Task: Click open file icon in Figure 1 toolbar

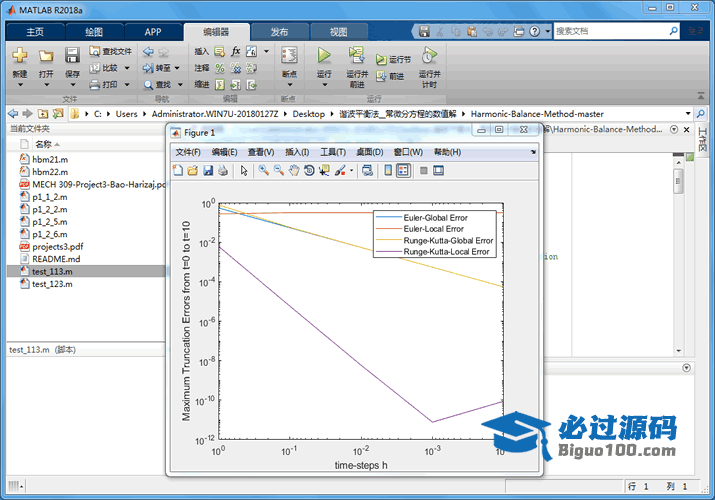Action: click(x=192, y=170)
